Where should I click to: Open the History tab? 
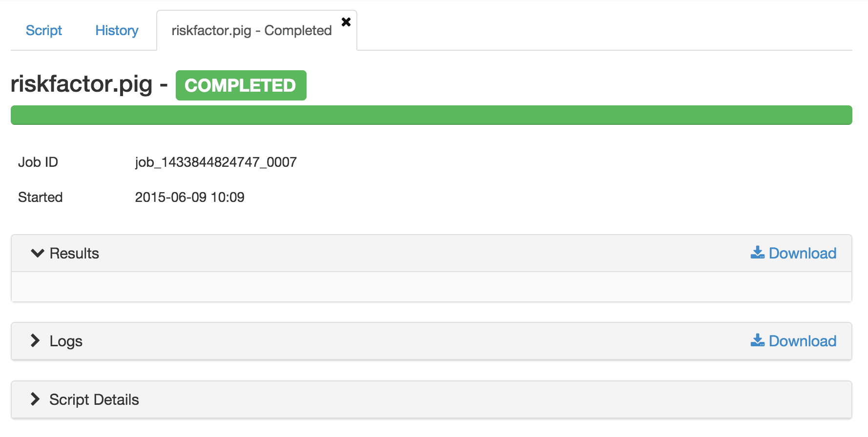[117, 30]
